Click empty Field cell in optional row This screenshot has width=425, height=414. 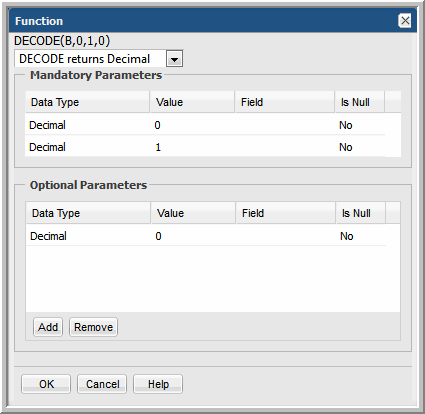[286, 236]
